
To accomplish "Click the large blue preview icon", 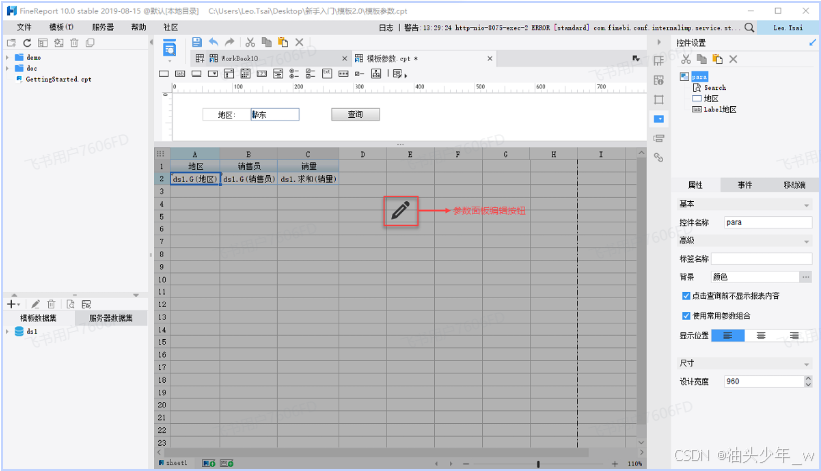I will pyautogui.click(x=169, y=49).
